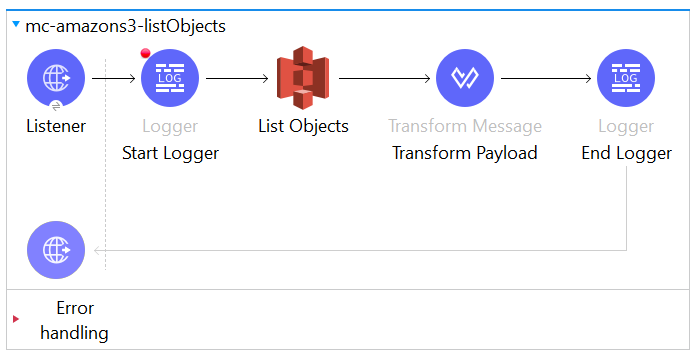Screen dimensions: 699x361
Task: Select the List Objects label
Action: 303,127
